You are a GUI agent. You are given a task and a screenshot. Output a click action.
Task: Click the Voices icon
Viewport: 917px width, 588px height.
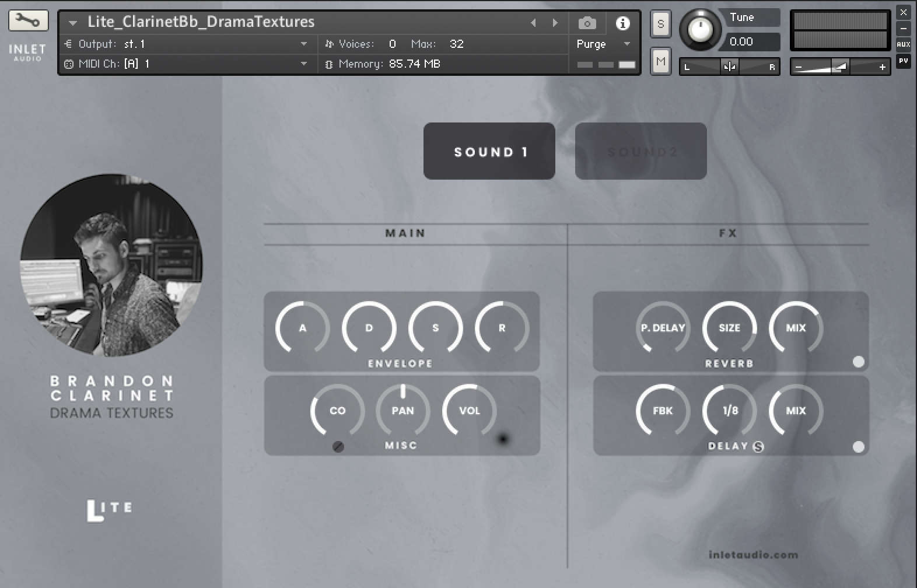click(x=329, y=44)
